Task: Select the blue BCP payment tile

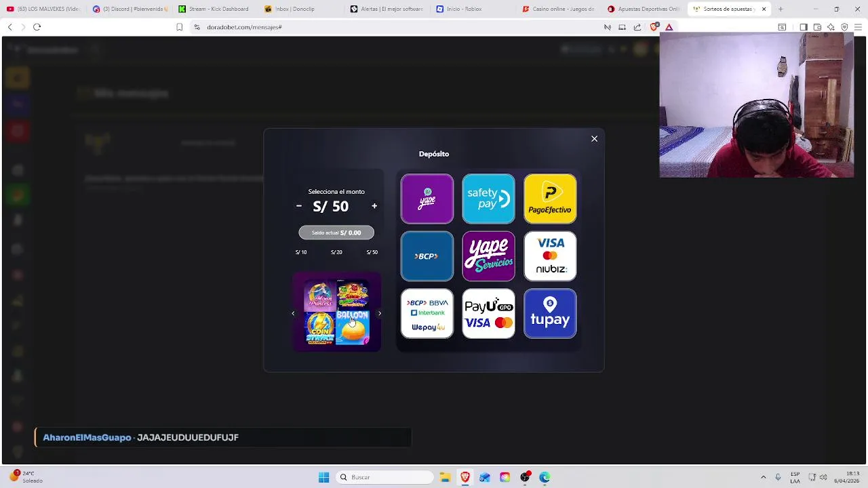Action: point(427,256)
